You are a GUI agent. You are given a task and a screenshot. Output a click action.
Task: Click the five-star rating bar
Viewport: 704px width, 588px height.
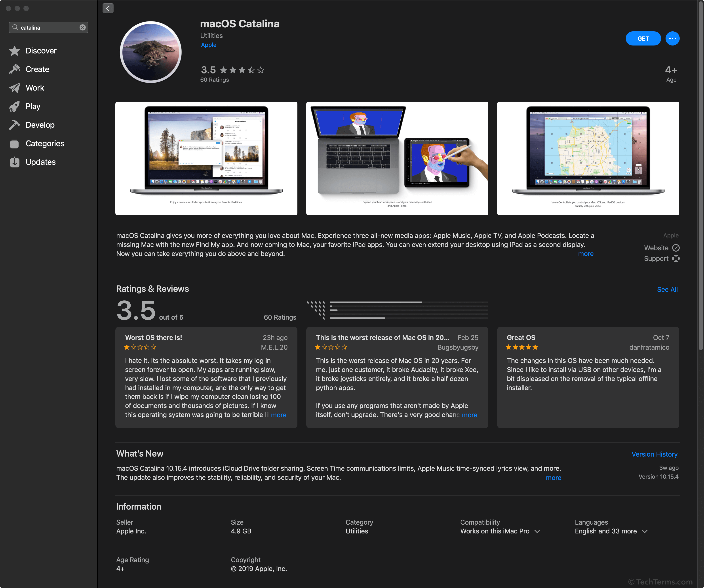coord(409,302)
